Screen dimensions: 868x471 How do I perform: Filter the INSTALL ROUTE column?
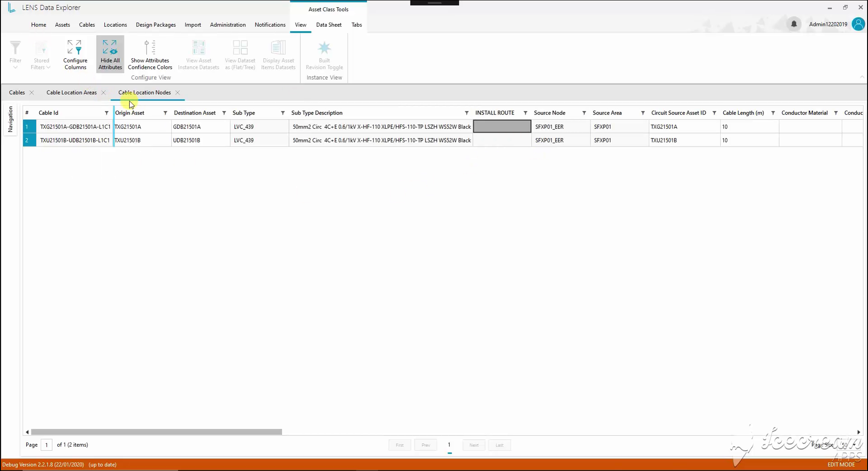(525, 113)
